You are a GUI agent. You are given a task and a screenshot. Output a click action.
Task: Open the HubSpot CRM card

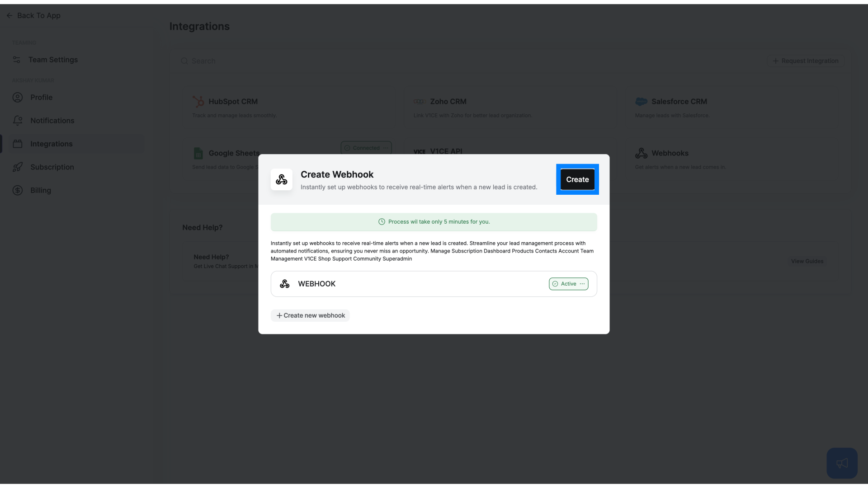288,107
